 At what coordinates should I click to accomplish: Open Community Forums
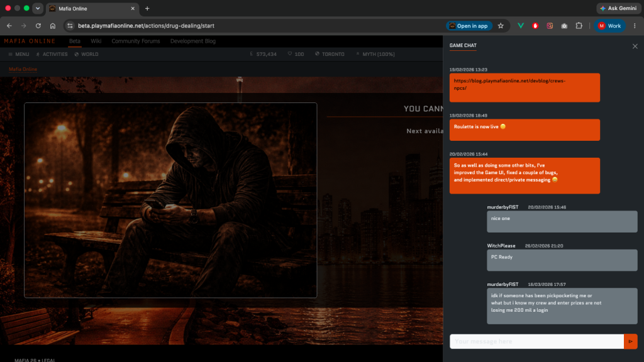tap(136, 41)
